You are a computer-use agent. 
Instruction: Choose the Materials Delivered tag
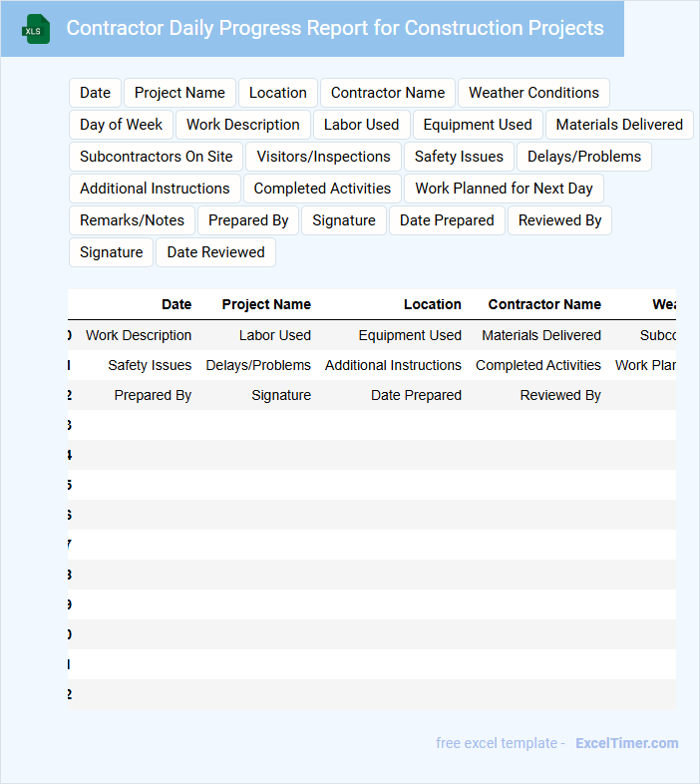click(619, 125)
